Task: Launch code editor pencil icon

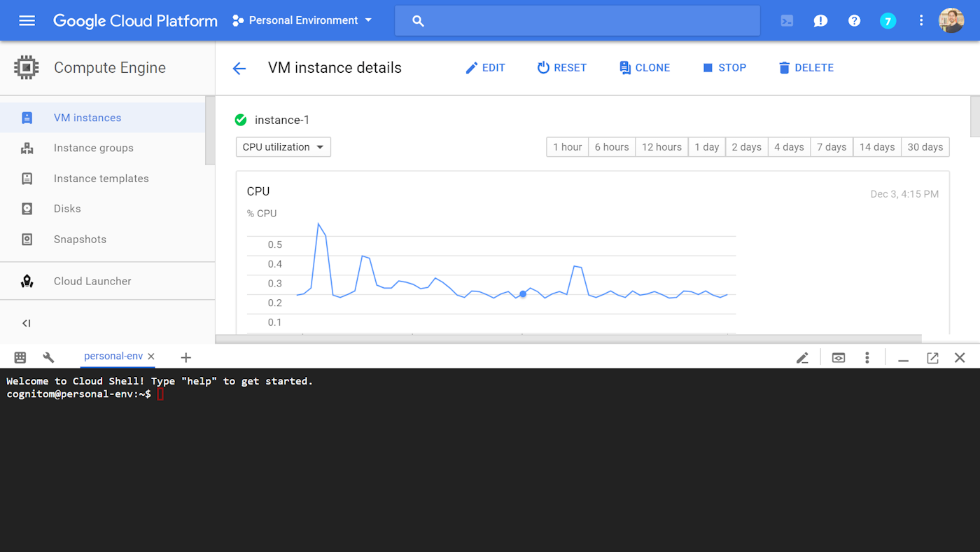Action: 802,358
